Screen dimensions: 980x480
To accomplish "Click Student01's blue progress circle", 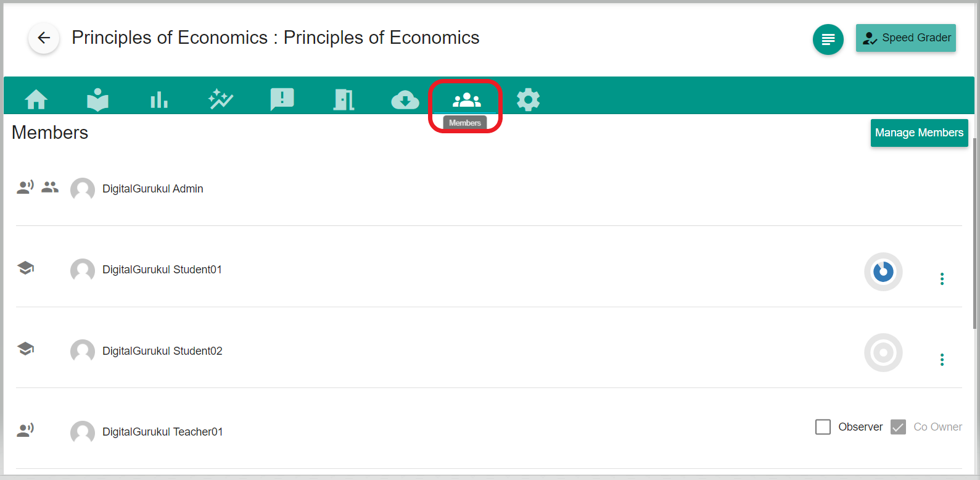I will [x=883, y=271].
